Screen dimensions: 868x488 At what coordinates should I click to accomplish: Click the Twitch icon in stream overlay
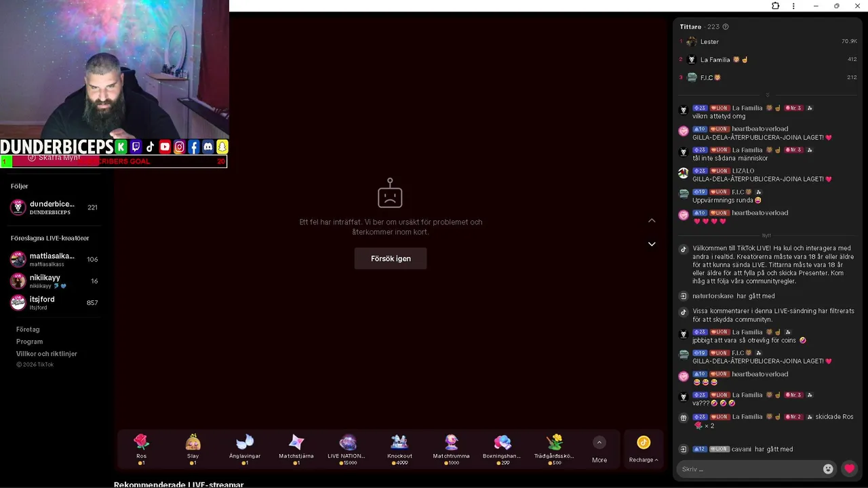pos(136,147)
